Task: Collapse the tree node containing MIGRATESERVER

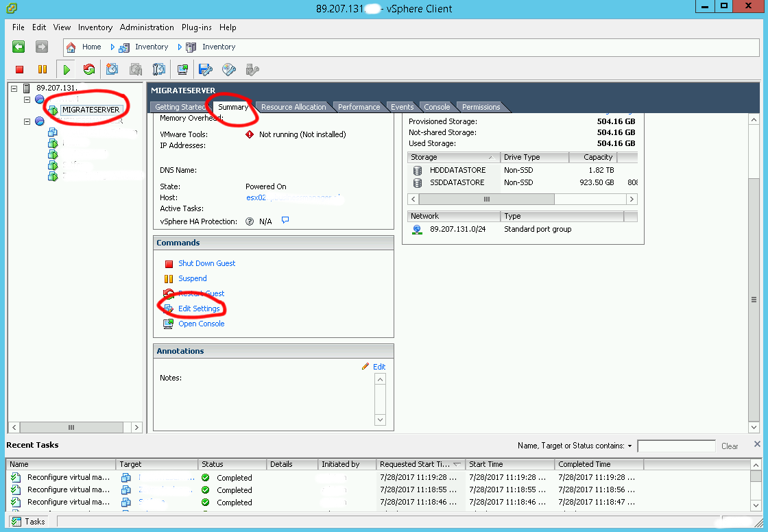Action: 27,99
